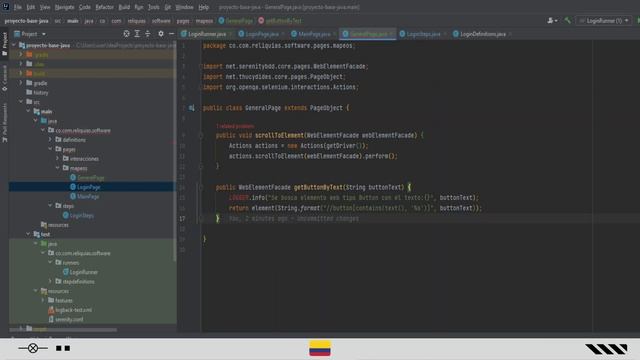Open the Project tool window side tab

[x=4, y=44]
